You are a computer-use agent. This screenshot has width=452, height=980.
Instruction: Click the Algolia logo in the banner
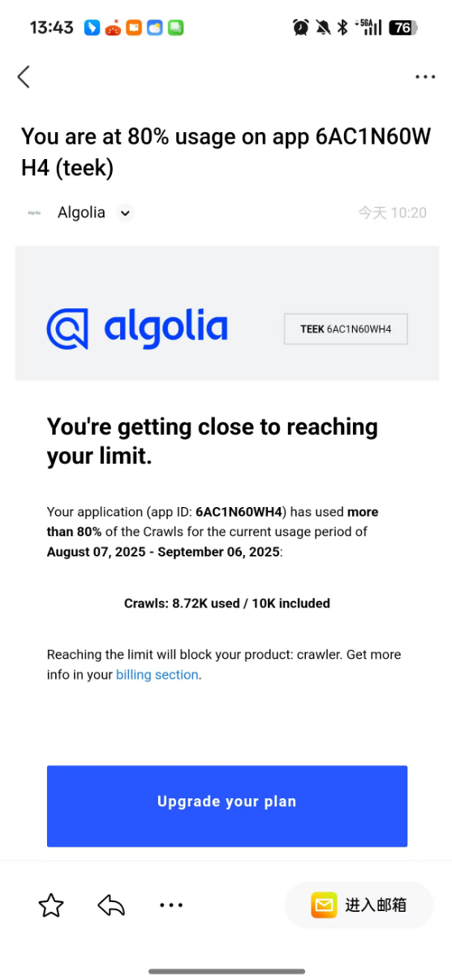click(x=137, y=329)
